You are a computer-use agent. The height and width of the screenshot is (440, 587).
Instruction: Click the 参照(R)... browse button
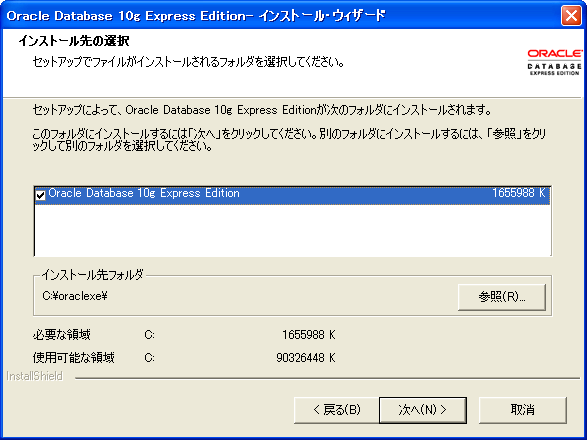tap(502, 297)
